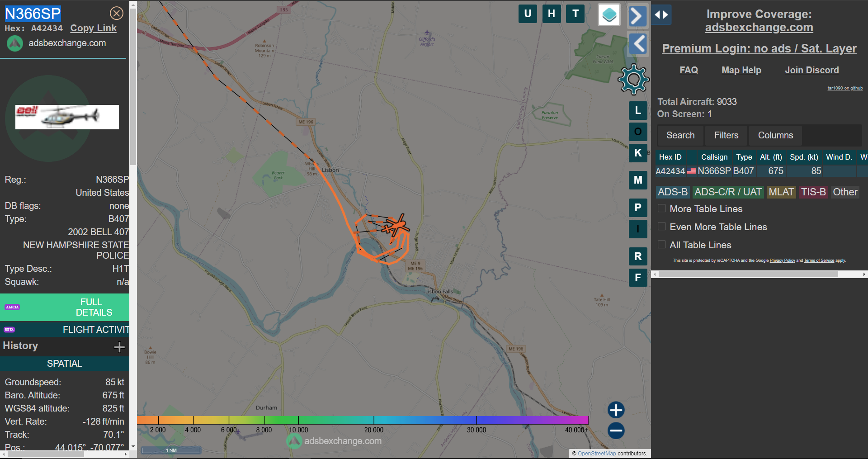The image size is (868, 459).
Task: Click the O map button
Action: pos(638,132)
